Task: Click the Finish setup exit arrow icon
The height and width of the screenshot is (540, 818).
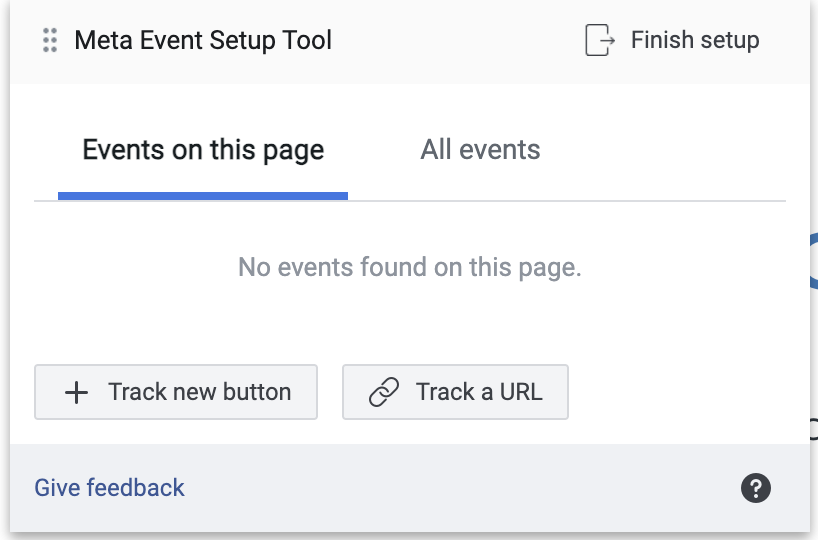Action: (x=599, y=40)
